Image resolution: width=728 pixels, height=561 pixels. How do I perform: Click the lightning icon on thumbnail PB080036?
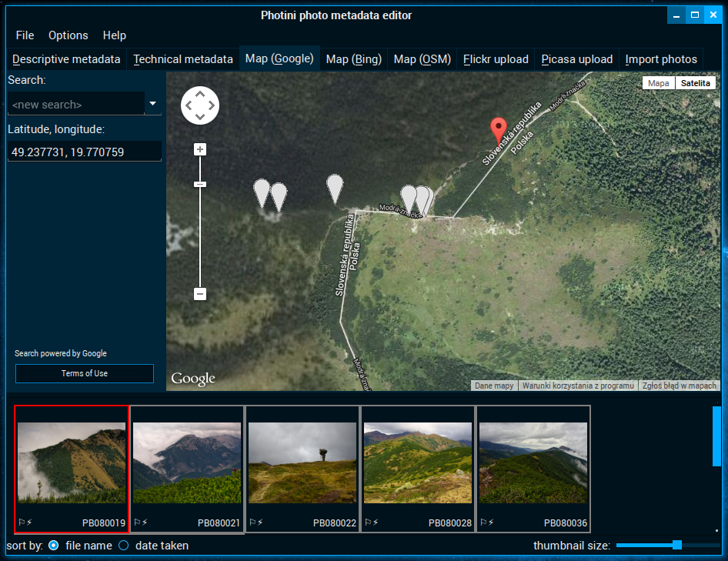pyautogui.click(x=491, y=523)
